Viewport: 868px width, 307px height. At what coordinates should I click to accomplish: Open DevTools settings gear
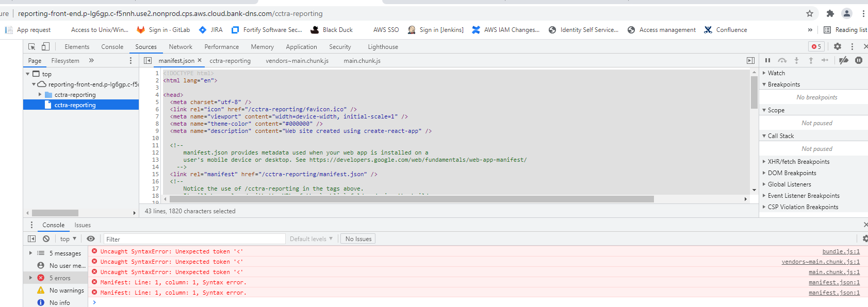(838, 46)
